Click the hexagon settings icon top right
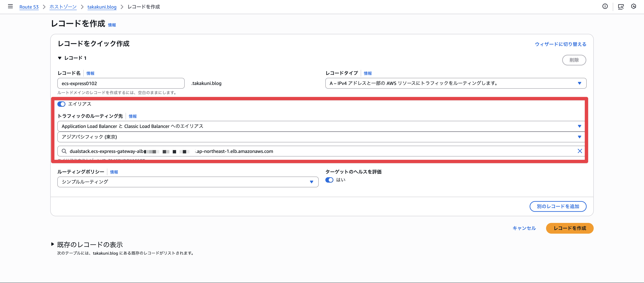This screenshot has height=283, width=644. 633,7
